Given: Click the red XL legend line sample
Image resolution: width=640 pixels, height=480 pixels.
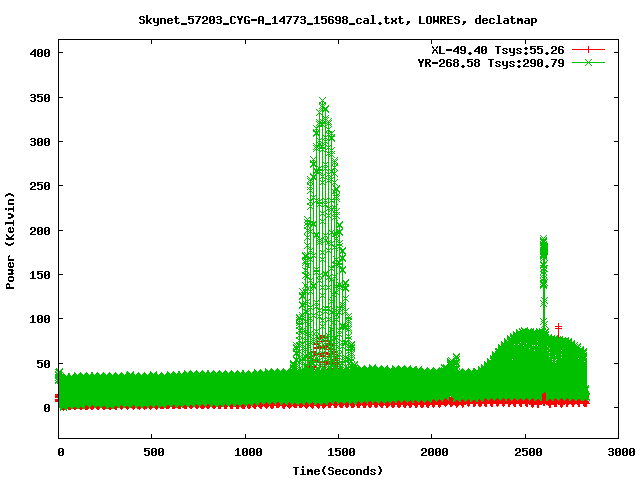Looking at the screenshot, I should [588, 50].
